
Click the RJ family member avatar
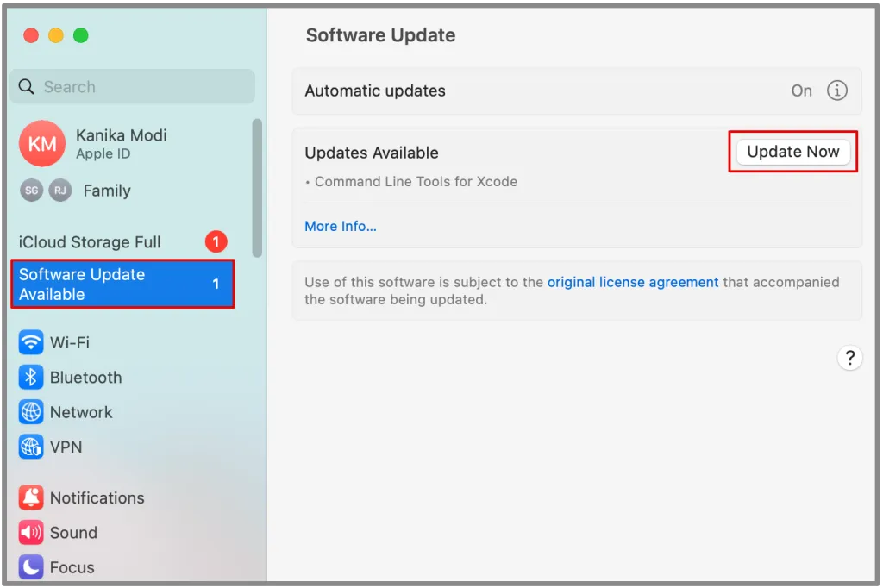[59, 191]
